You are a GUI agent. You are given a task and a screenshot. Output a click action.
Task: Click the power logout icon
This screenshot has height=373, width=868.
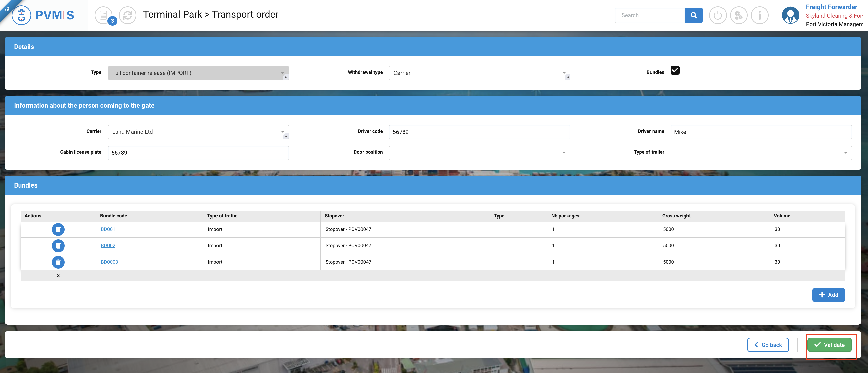[x=717, y=15]
